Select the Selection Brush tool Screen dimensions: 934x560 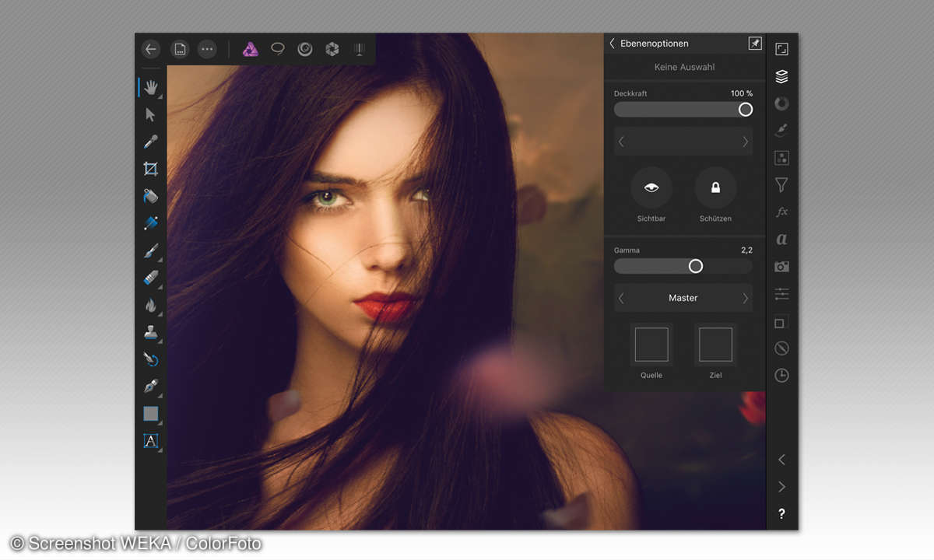pyautogui.click(x=151, y=223)
